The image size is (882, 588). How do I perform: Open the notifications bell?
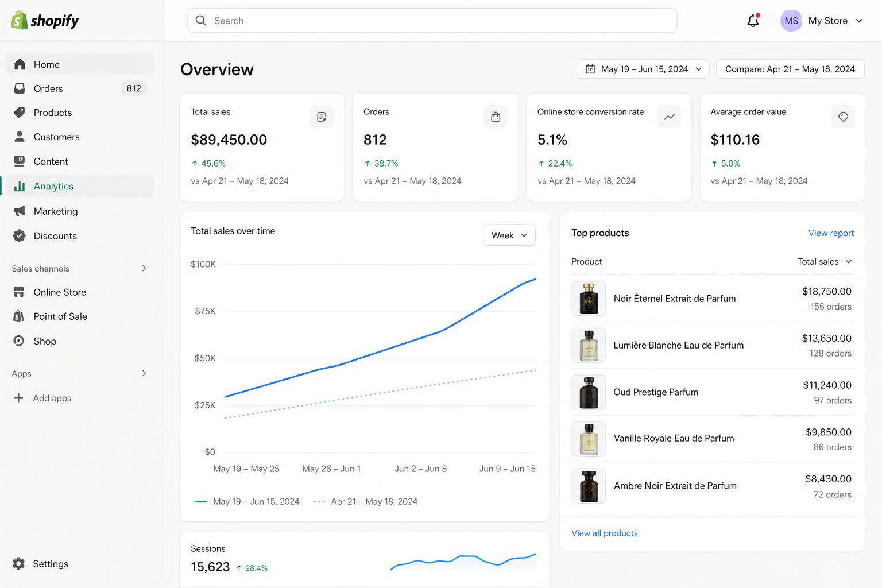pyautogui.click(x=753, y=21)
